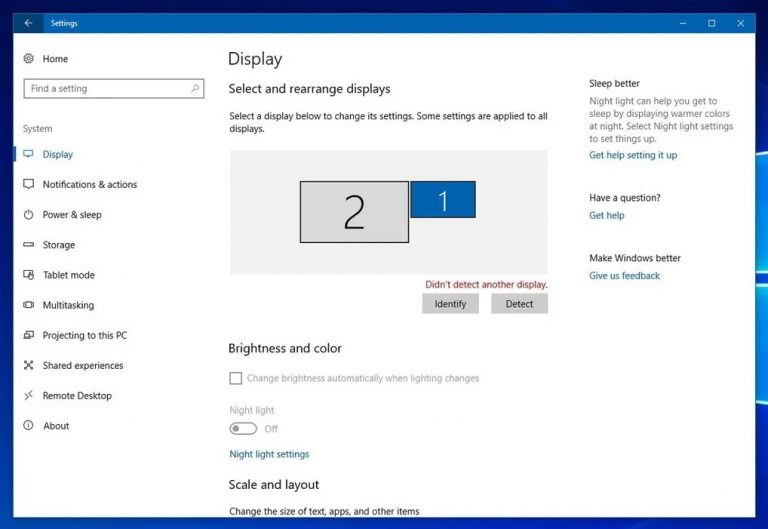
Task: Click the Tablet mode icon
Action: (x=28, y=275)
